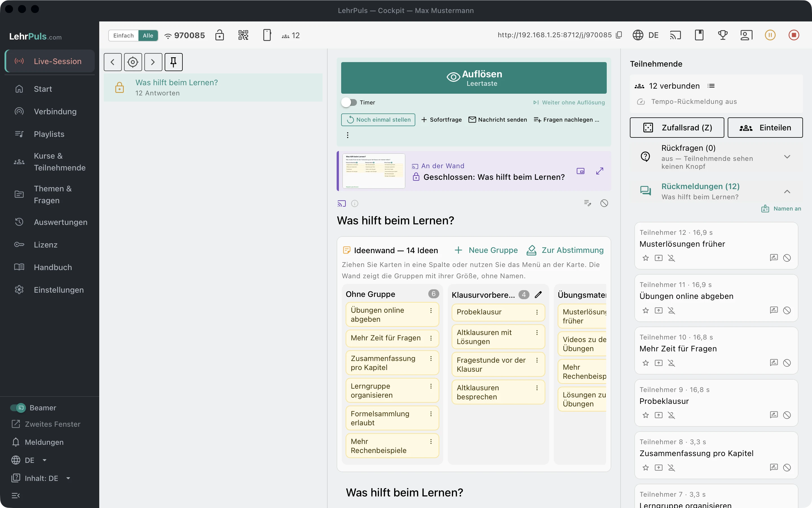Open the QR code display
This screenshot has height=508, width=812.
pyautogui.click(x=243, y=35)
